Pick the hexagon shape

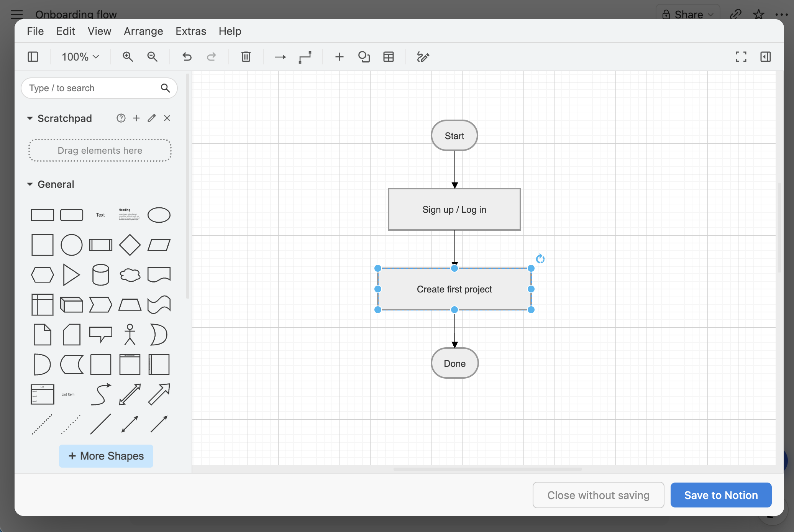(x=42, y=275)
